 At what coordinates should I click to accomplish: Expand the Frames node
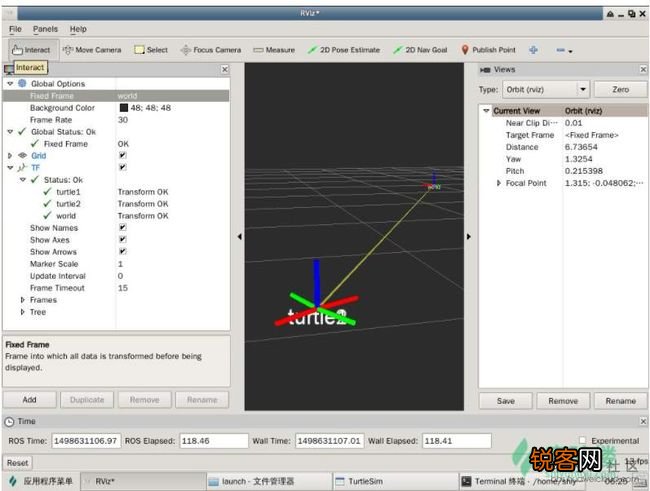coord(22,300)
